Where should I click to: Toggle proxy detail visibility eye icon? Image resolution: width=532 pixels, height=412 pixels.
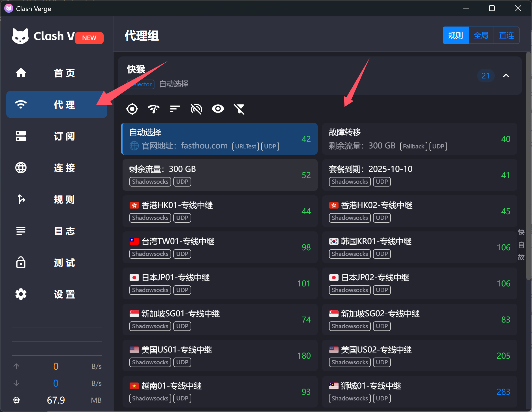(218, 109)
